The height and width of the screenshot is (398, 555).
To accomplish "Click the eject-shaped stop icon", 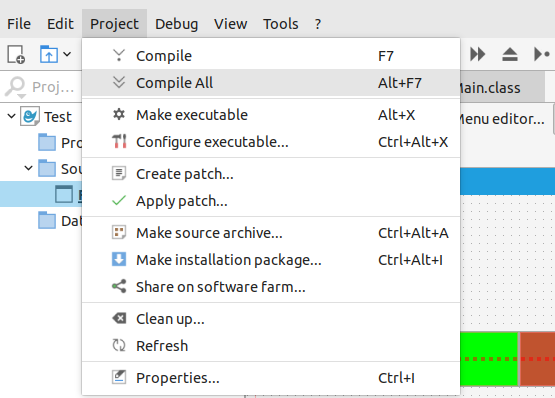I will click(x=510, y=55).
